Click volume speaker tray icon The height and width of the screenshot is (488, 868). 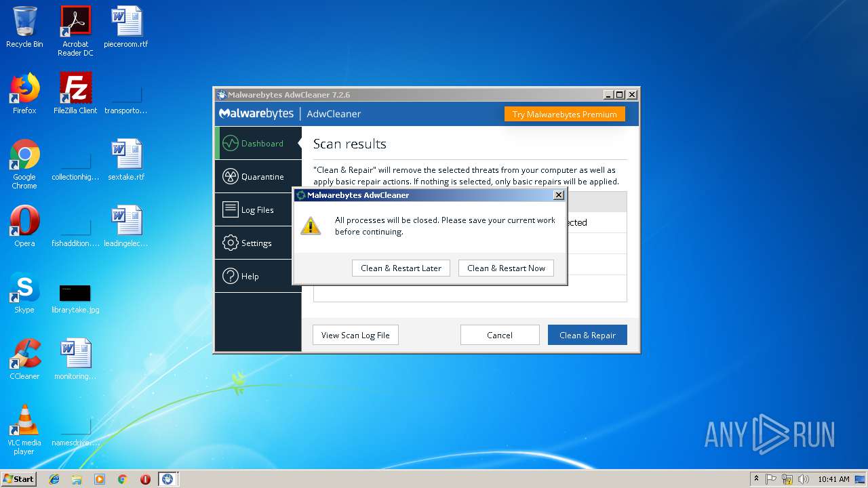[804, 479]
